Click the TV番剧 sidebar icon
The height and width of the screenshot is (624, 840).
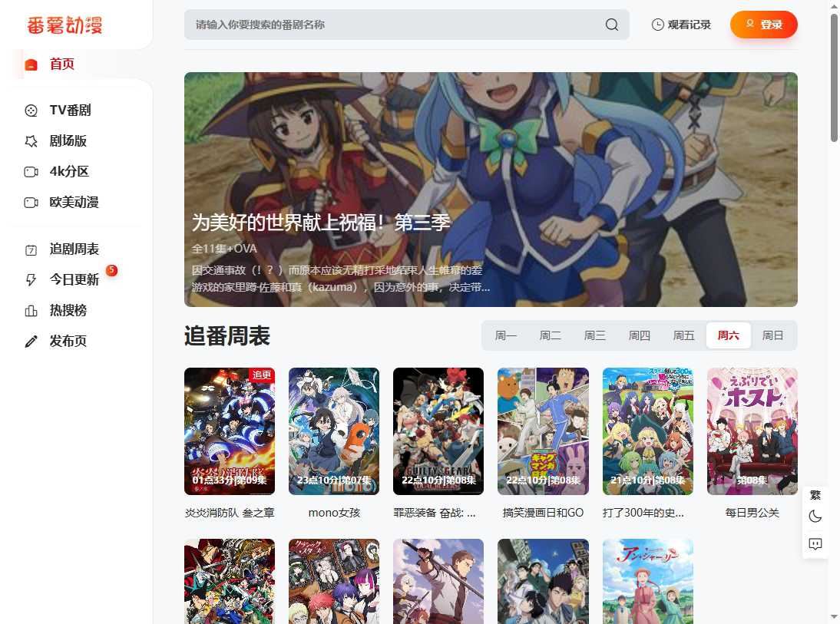tap(31, 111)
